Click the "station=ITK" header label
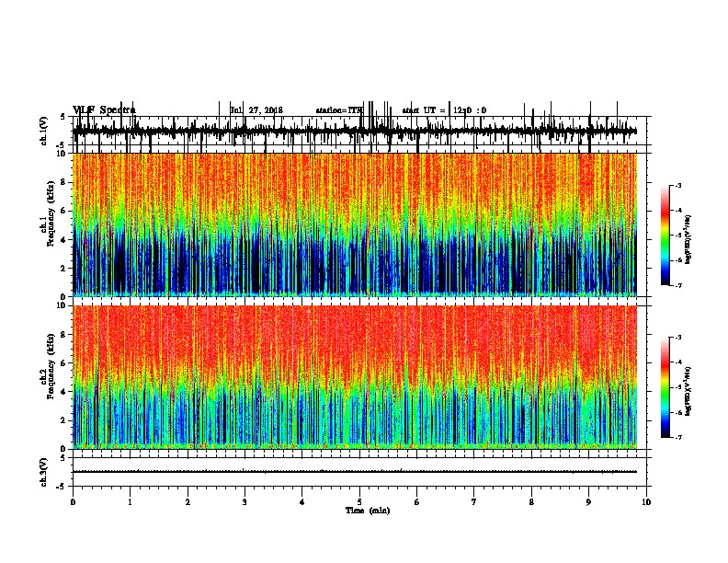728x563 pixels. (x=339, y=110)
